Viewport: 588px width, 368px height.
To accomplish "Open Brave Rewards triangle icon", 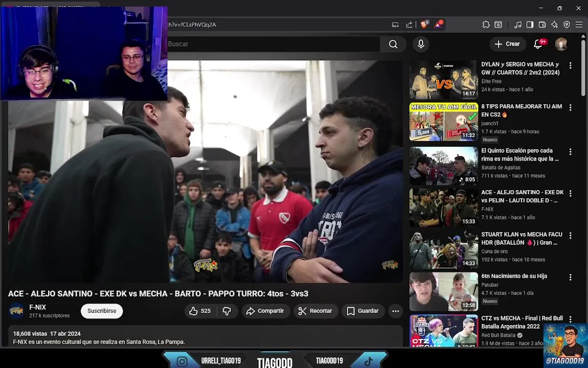I will click(437, 25).
